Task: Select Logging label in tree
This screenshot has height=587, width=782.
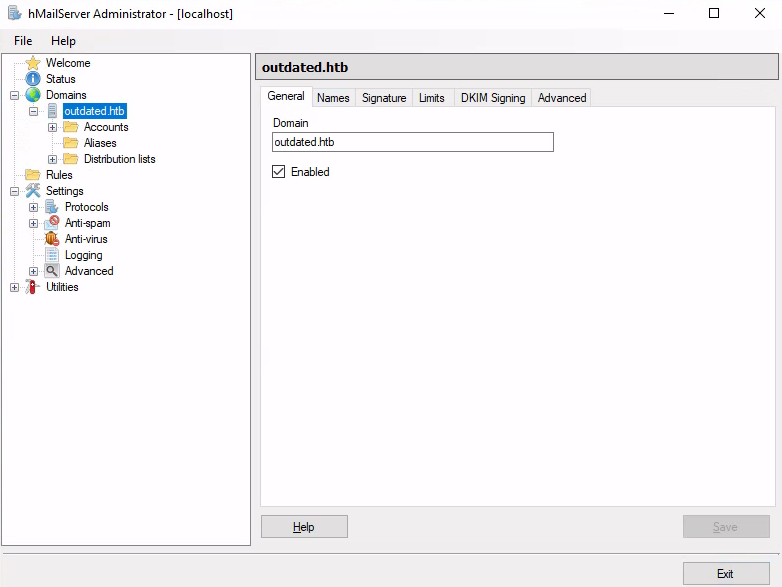Action: (x=84, y=255)
